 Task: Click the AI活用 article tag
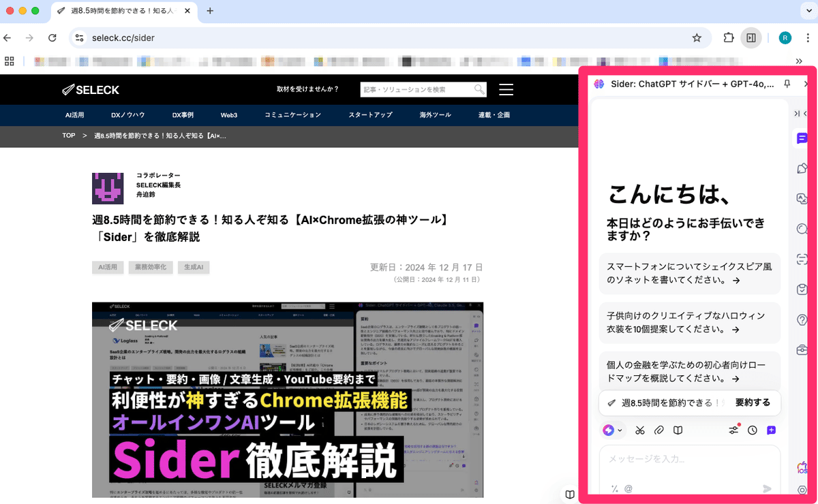pyautogui.click(x=108, y=268)
